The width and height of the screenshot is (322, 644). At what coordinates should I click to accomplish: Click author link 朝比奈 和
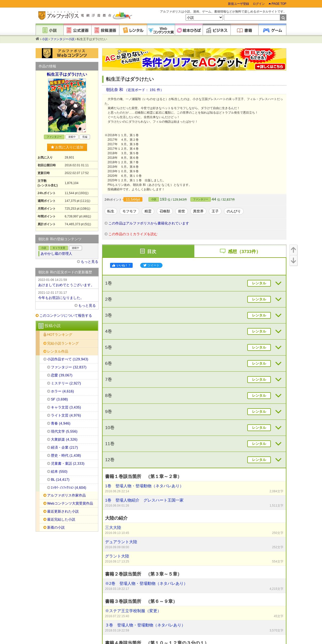[x=114, y=90]
